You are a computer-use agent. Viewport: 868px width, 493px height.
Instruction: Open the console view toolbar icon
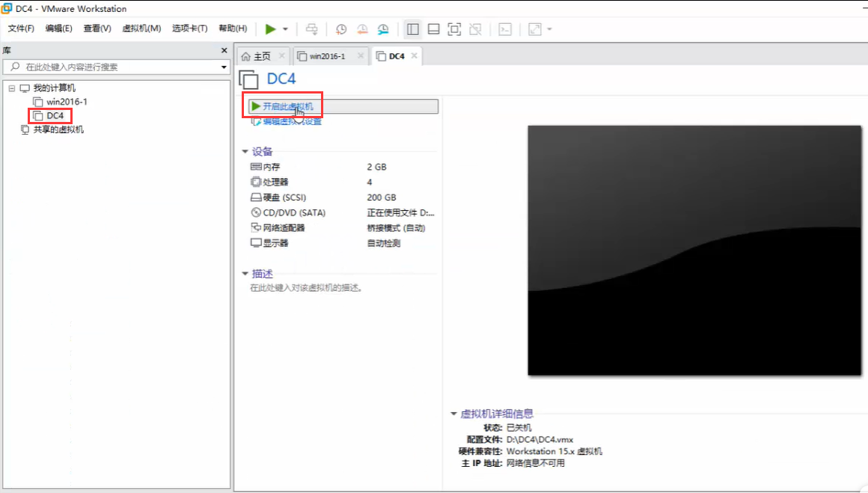pyautogui.click(x=505, y=28)
